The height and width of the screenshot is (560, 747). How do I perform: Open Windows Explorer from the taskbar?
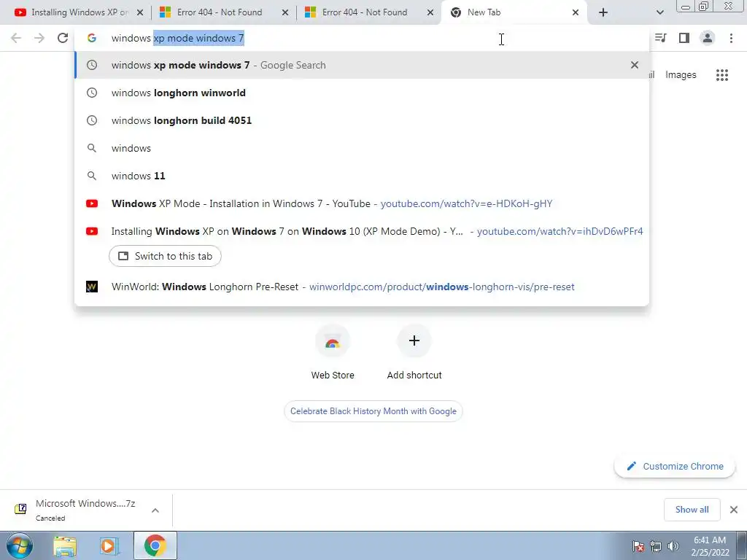[x=65, y=545]
